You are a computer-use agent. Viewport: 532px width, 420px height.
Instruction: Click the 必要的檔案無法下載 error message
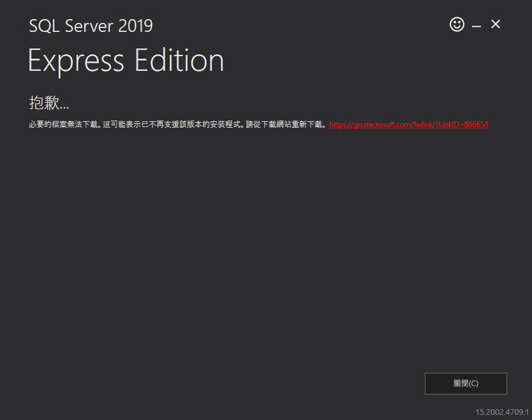click(x=178, y=124)
